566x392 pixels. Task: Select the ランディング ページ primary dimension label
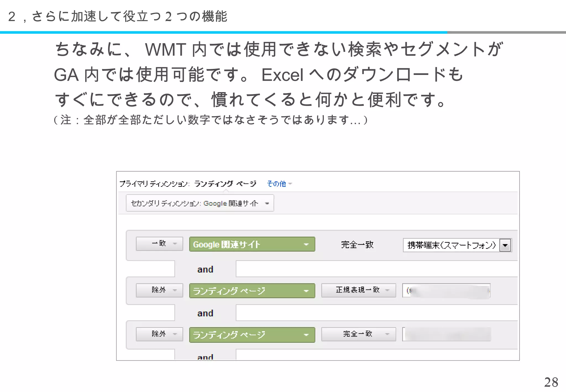225,184
